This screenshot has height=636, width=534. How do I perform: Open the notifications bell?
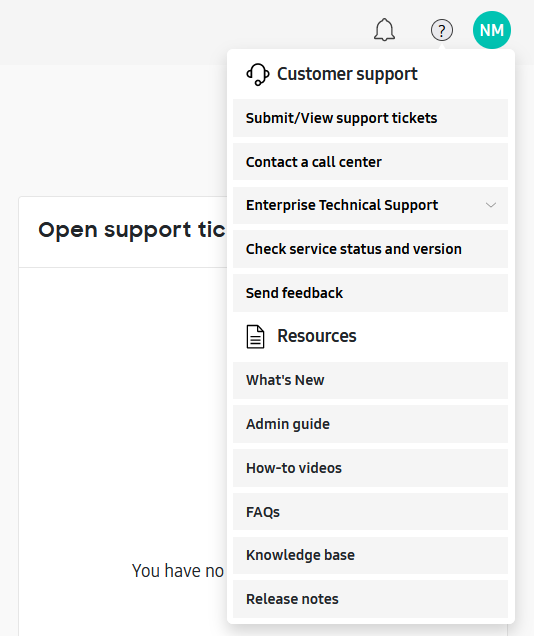(x=384, y=30)
